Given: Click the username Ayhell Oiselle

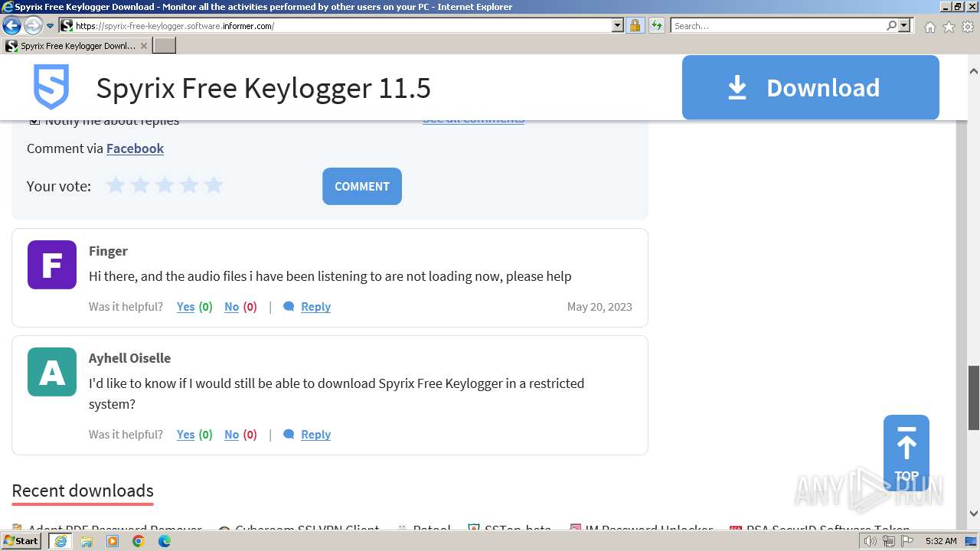Looking at the screenshot, I should (x=129, y=358).
